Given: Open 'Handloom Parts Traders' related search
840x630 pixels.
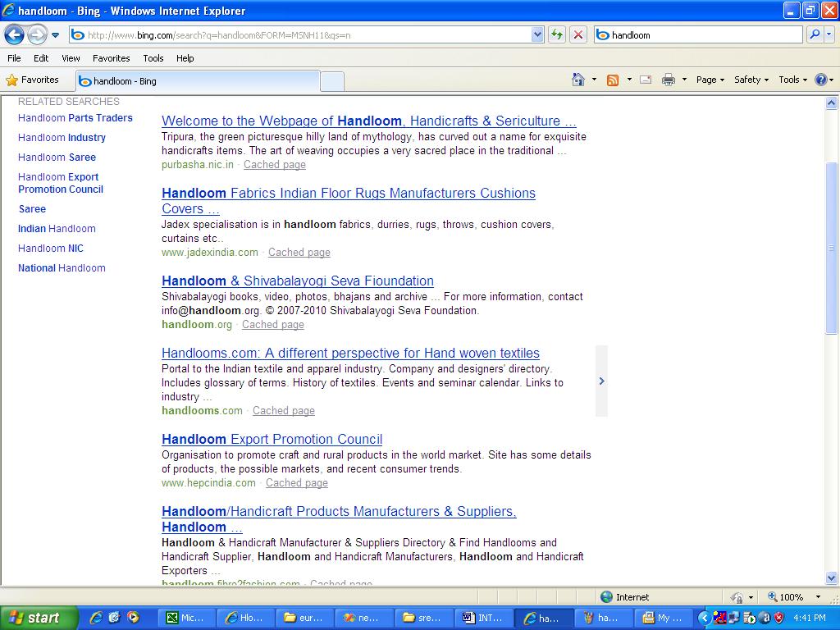Looking at the screenshot, I should [75, 118].
